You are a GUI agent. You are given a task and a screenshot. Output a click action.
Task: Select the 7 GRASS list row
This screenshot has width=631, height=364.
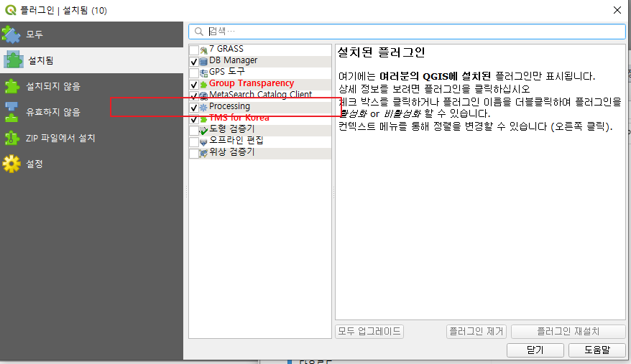click(260, 49)
